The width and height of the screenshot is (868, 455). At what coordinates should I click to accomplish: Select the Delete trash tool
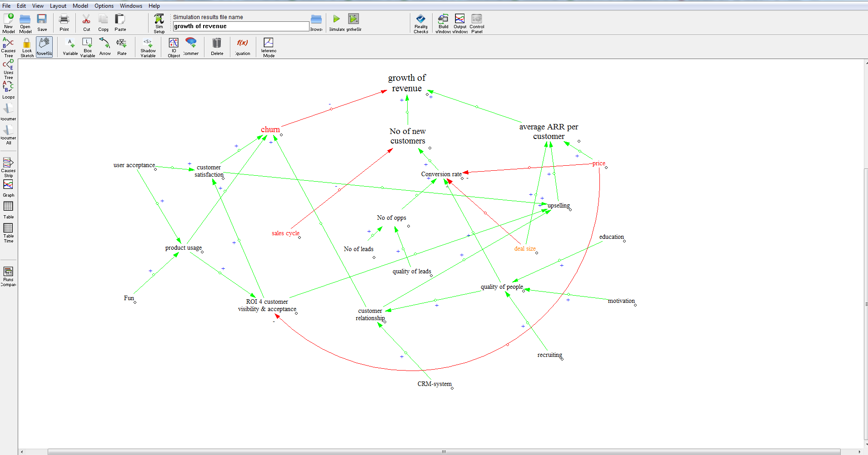point(217,47)
